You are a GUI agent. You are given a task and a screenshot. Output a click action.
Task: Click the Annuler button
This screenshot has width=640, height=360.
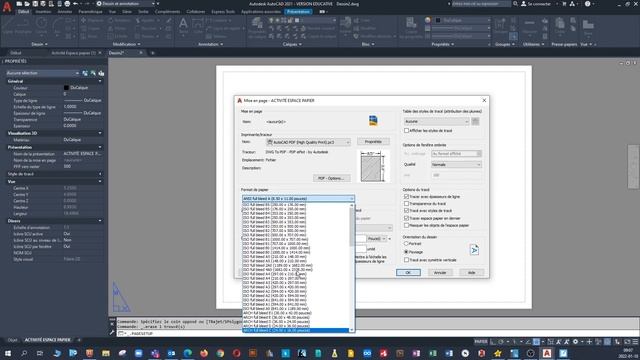[440, 272]
